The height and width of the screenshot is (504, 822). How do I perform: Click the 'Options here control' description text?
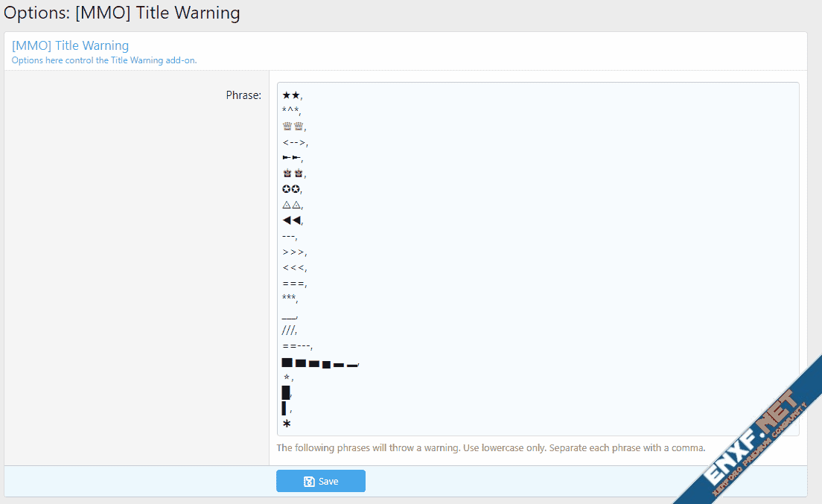[104, 60]
